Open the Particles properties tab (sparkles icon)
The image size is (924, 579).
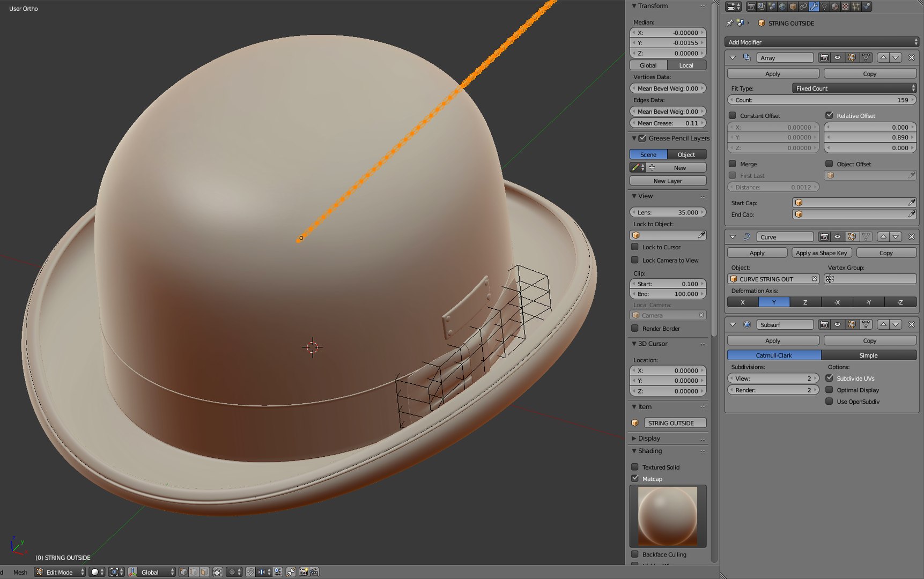tap(856, 6)
